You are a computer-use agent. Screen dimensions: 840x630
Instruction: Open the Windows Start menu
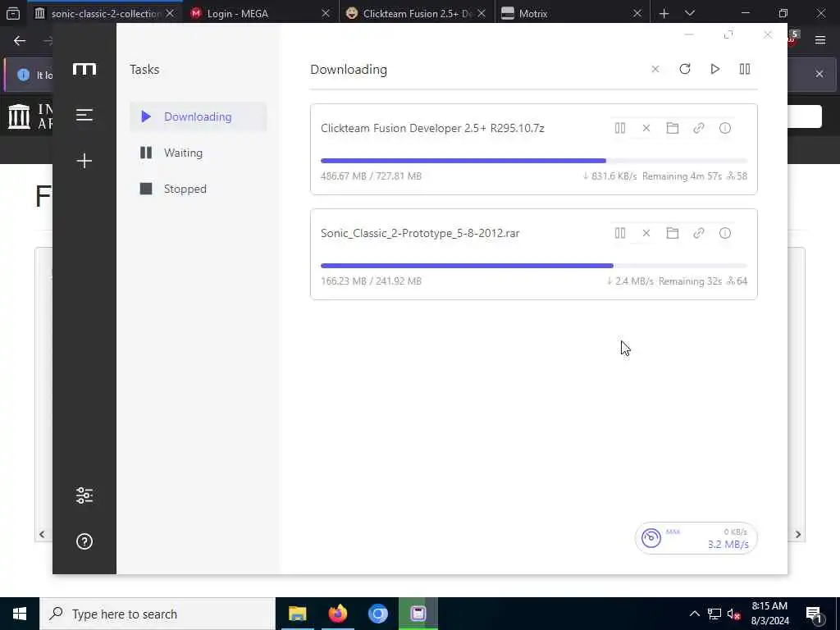[x=20, y=614]
